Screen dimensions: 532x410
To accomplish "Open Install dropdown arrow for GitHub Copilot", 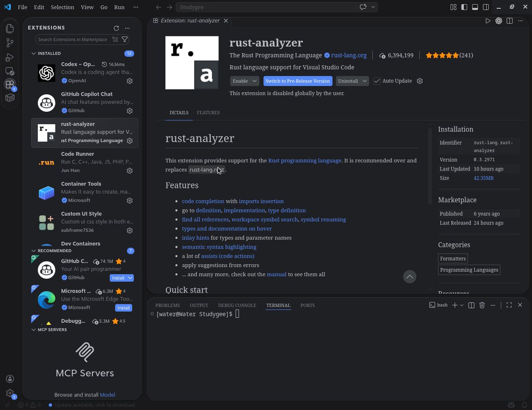I will click(x=130, y=278).
